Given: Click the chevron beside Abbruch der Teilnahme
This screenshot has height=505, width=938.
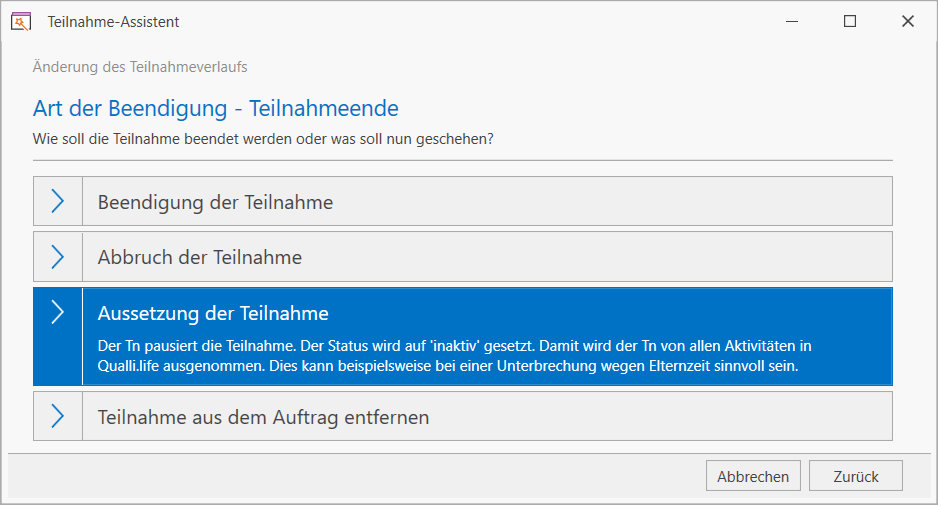Looking at the screenshot, I should click(57, 257).
